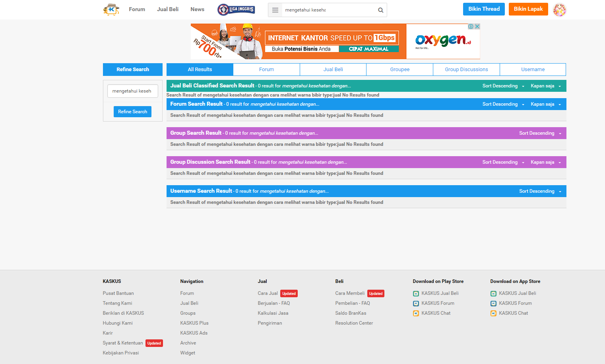
Task: Open Archive footer link
Action: pos(188,343)
